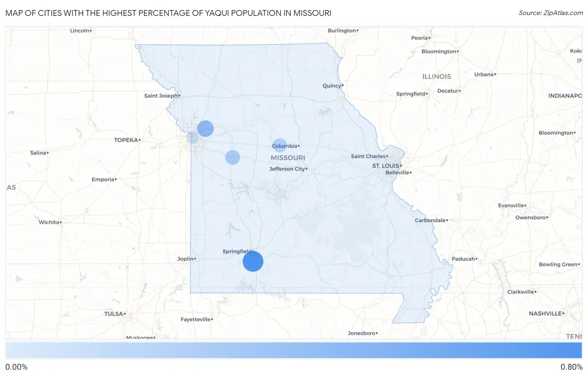Click the map title text
588x376 pixels.
168,13
